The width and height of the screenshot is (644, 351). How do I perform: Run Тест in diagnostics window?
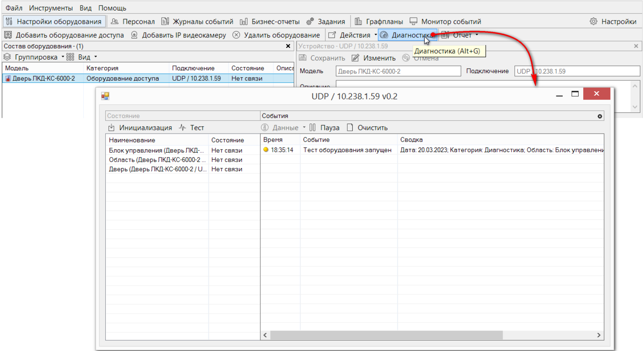(x=192, y=128)
